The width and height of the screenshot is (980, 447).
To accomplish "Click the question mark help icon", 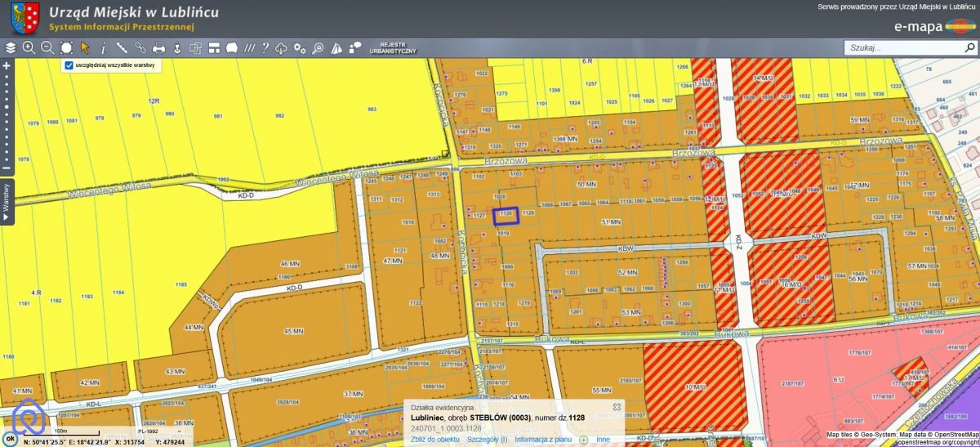I will click(265, 47).
